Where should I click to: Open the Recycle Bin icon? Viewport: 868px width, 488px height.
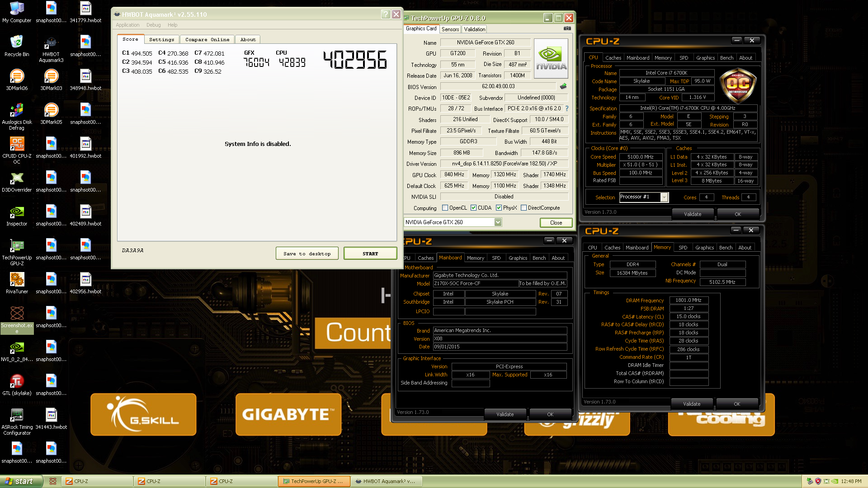(17, 47)
